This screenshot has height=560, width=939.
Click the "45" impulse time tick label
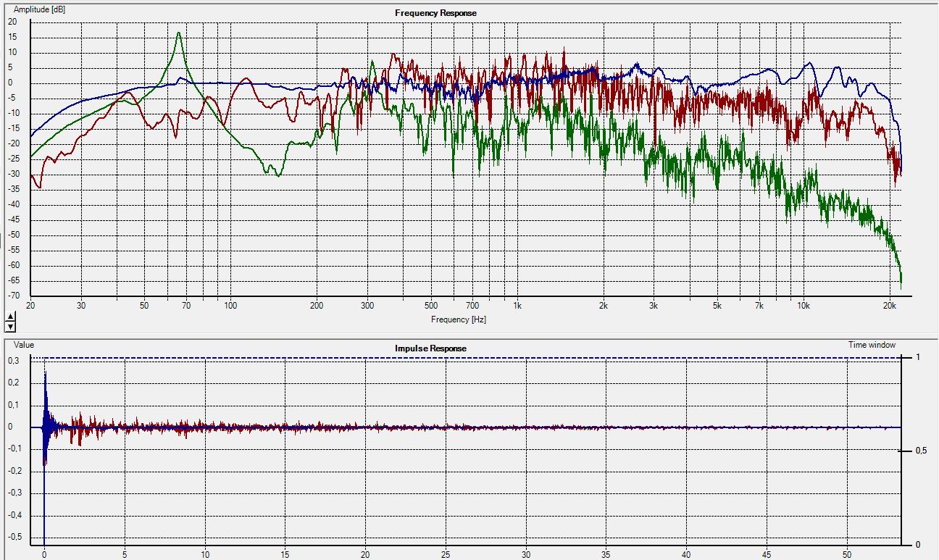pos(767,556)
